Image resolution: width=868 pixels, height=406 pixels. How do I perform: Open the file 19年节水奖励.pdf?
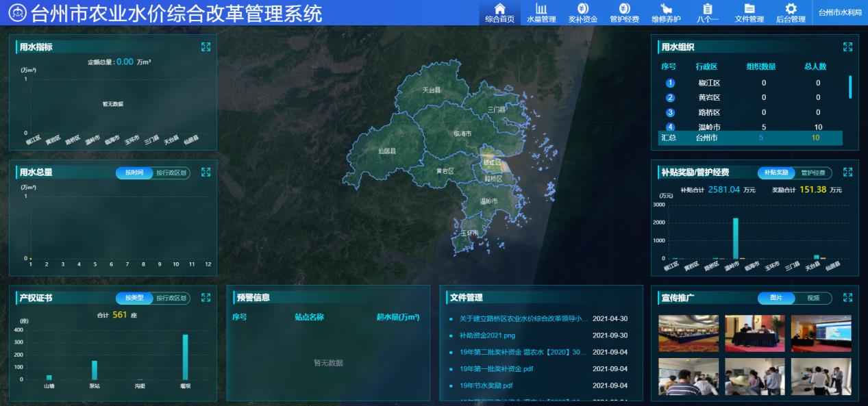486,385
